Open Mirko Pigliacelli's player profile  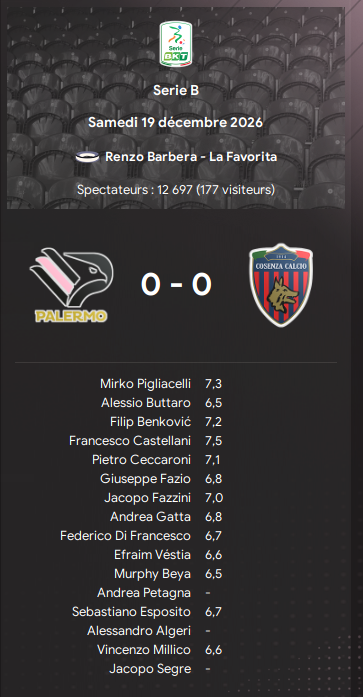point(145,384)
